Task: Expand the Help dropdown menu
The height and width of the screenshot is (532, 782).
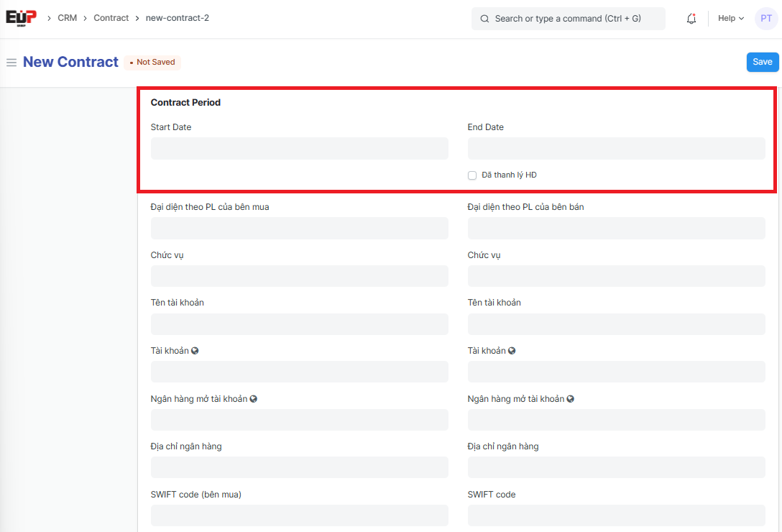Action: click(x=730, y=19)
